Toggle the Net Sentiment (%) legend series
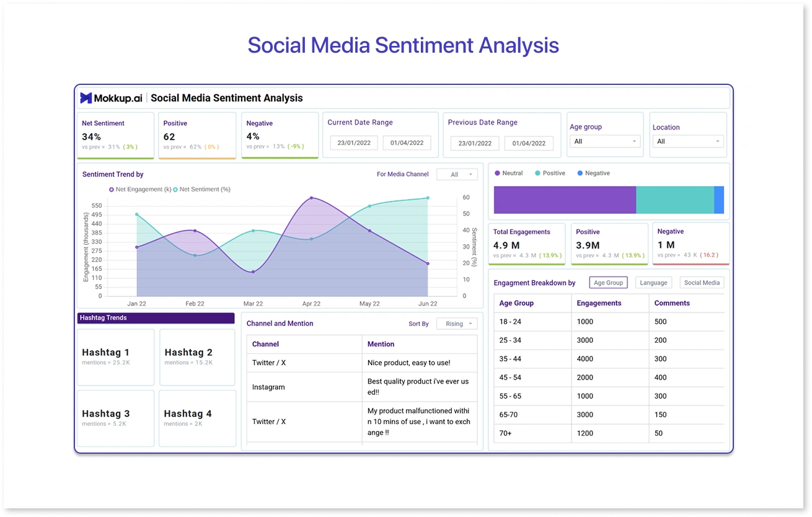 (201, 190)
